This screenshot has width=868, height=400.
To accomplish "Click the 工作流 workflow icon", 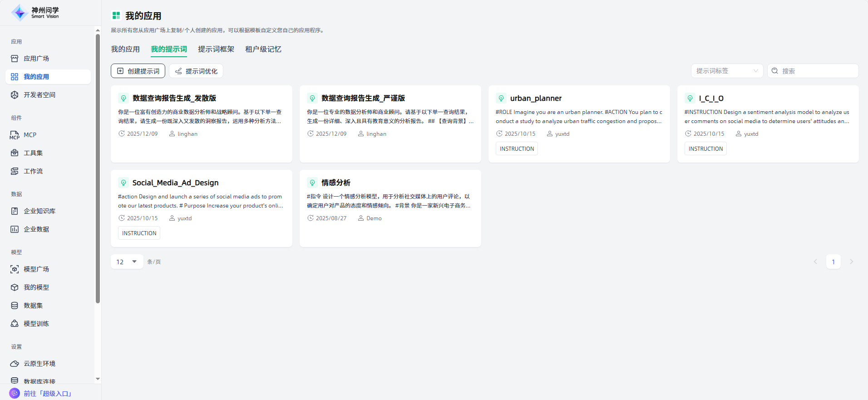I will 15,171.
